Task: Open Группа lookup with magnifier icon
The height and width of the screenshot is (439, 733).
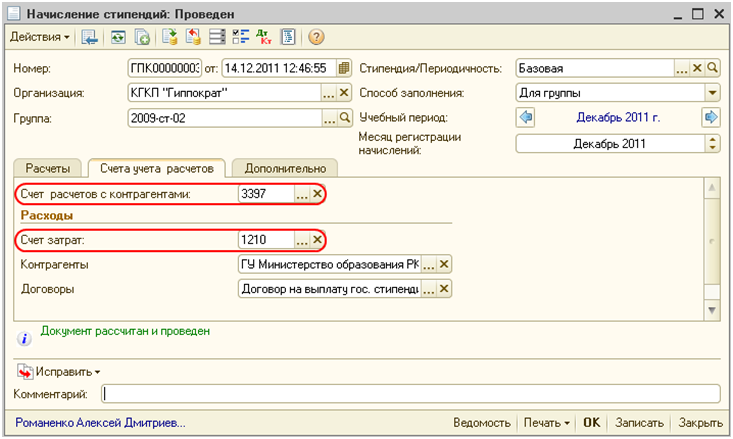Action: [344, 118]
